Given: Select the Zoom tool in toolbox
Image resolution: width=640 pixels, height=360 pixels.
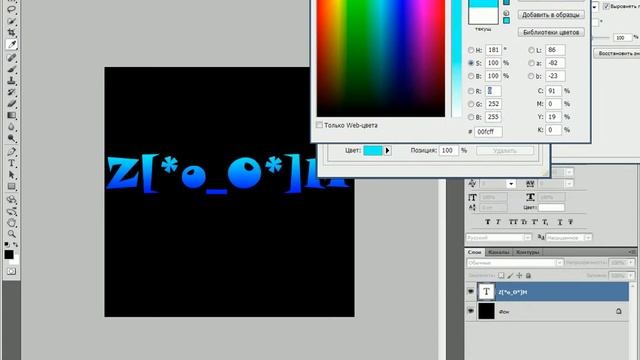Looking at the screenshot, I should [11, 234].
